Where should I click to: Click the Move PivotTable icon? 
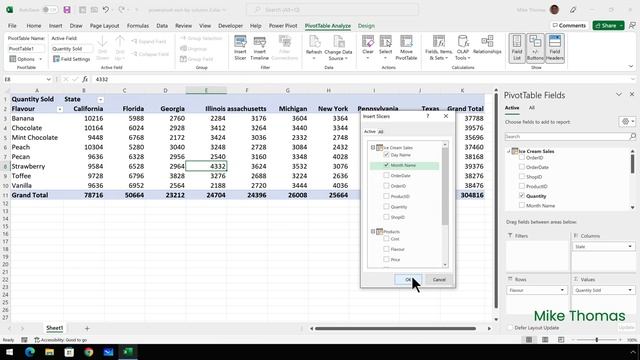pos(406,47)
